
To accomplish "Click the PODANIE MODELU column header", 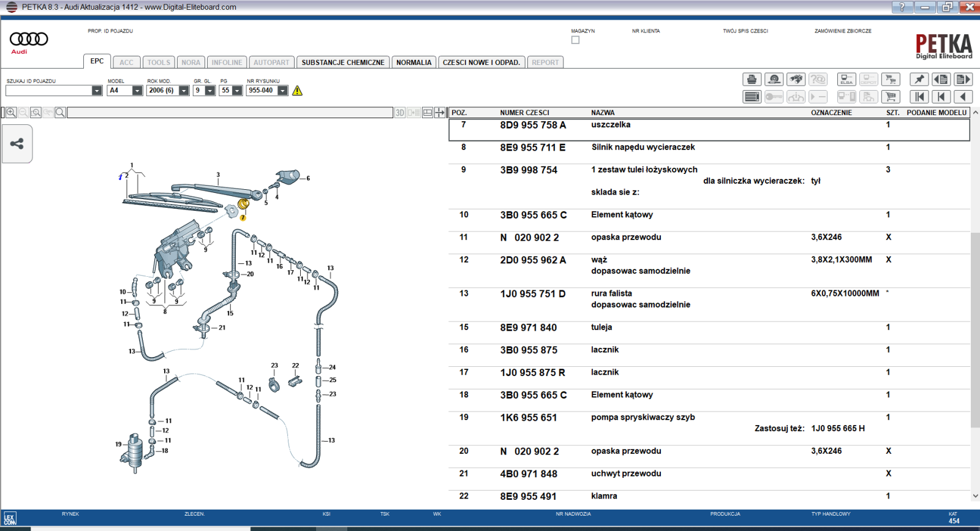I will click(x=937, y=113).
